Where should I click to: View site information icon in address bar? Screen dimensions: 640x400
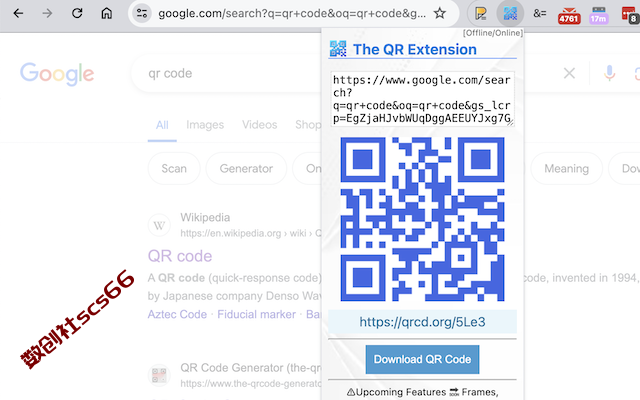[142, 13]
